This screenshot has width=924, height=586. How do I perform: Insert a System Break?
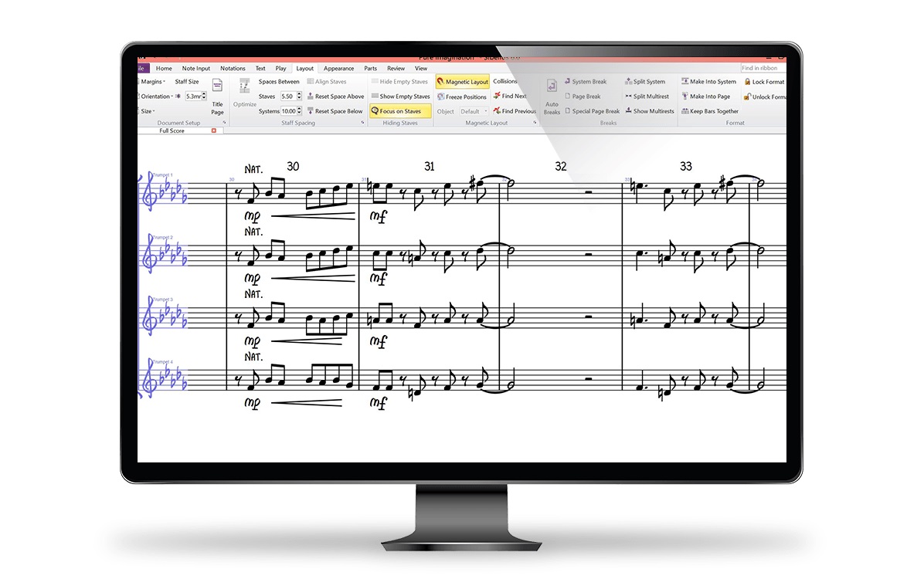pos(585,82)
